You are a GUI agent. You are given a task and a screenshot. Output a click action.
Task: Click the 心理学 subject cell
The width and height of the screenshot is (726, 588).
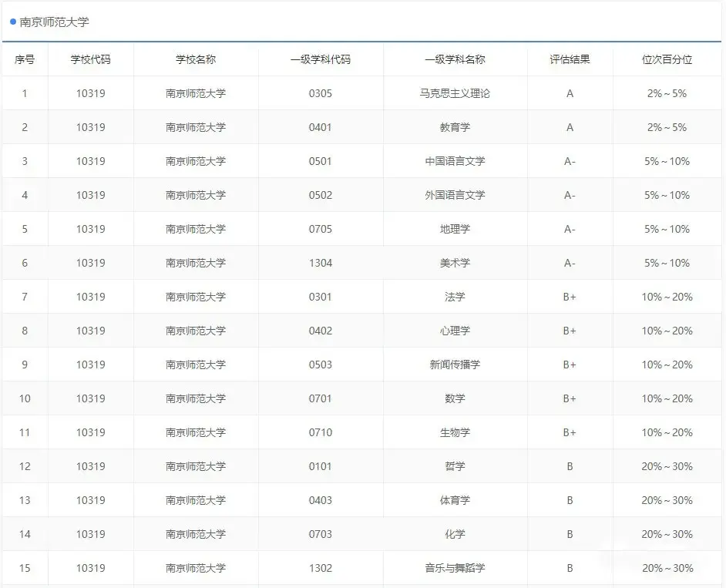click(455, 331)
